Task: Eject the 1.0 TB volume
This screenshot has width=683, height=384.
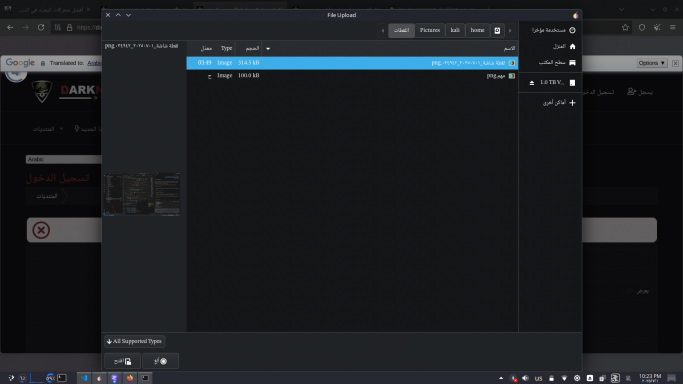Action: [x=531, y=82]
